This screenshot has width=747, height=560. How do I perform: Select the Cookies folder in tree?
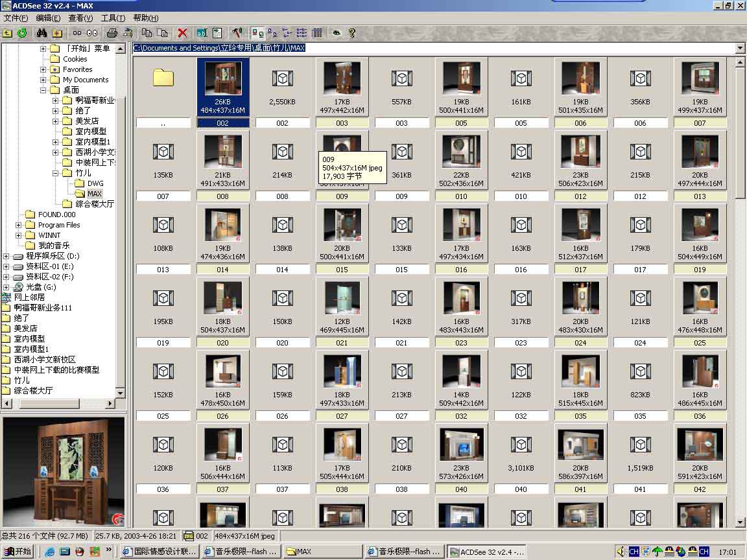coord(75,59)
